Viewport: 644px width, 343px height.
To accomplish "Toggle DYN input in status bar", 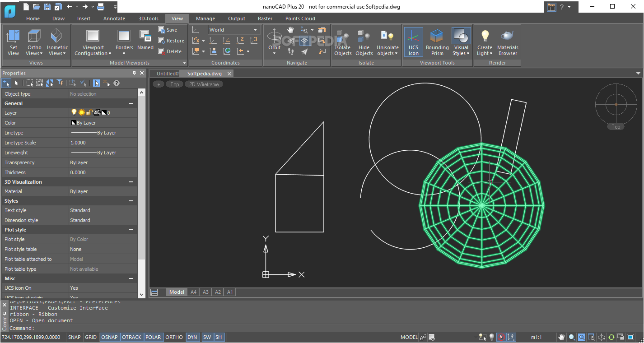I will click(x=192, y=337).
